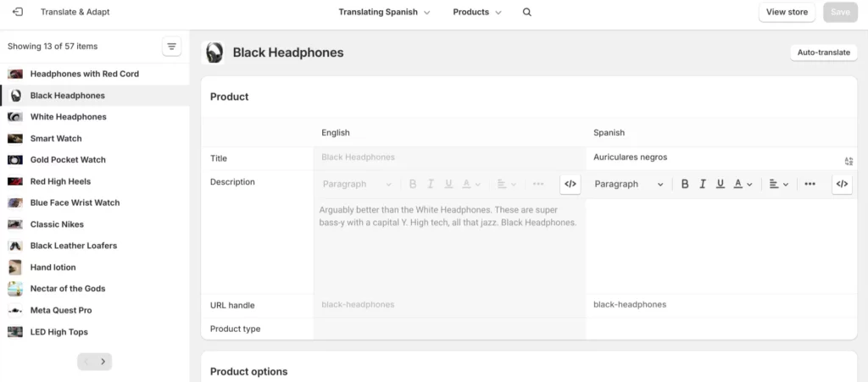Click the English URL handle 'black-headphones' cell

[449, 305]
